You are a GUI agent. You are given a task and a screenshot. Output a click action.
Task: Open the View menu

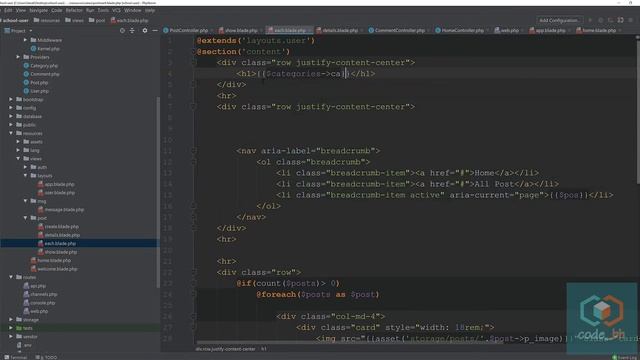click(x=20, y=10)
